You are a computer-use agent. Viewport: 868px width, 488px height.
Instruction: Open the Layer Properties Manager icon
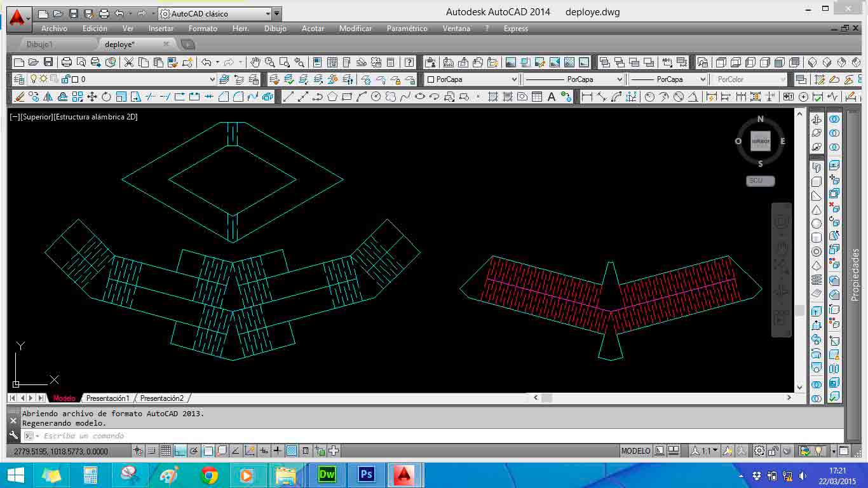tap(18, 79)
